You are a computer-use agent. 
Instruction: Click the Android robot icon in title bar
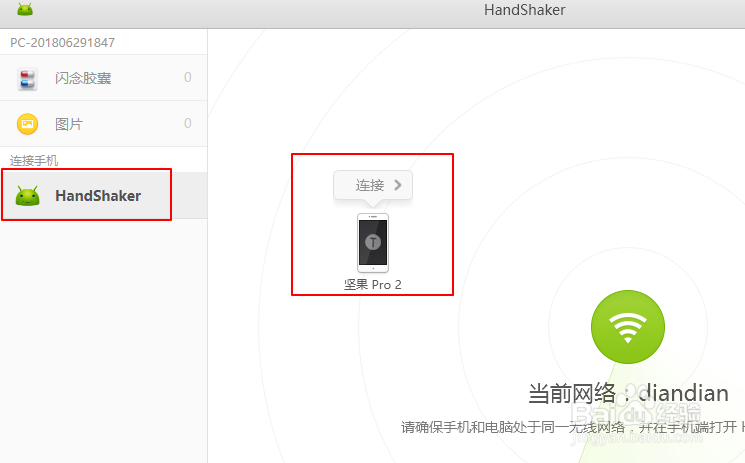click(x=25, y=9)
